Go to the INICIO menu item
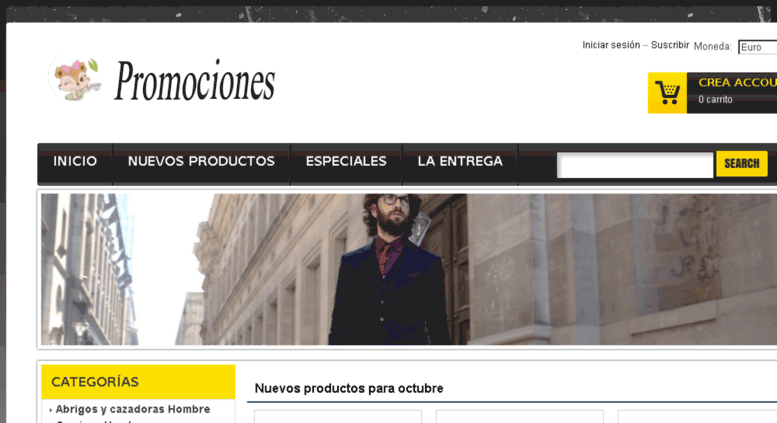777x423 pixels. click(75, 161)
